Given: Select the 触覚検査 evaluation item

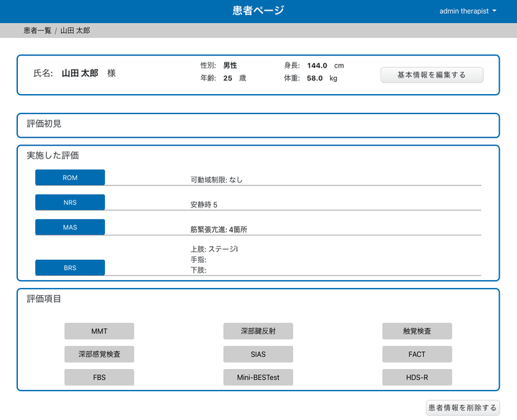Looking at the screenshot, I should [417, 331].
